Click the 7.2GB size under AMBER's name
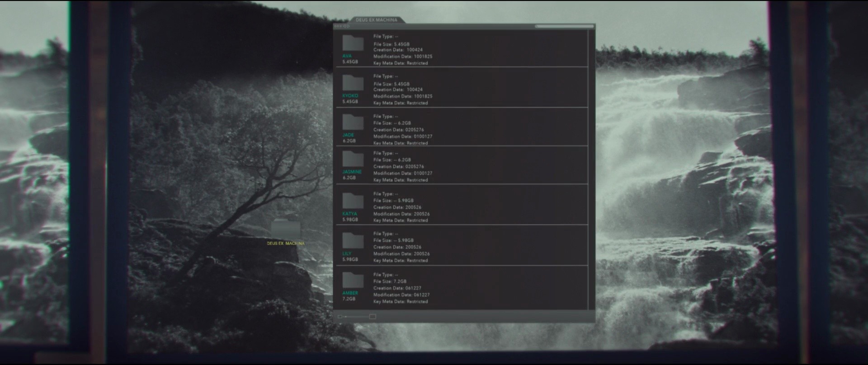868x365 pixels. click(x=349, y=299)
